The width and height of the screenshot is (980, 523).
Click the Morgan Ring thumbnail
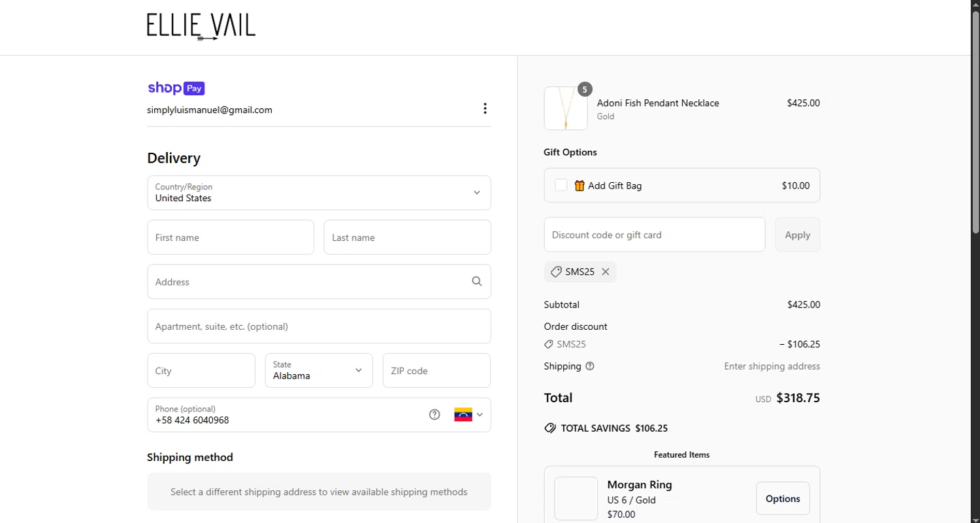[x=576, y=498]
